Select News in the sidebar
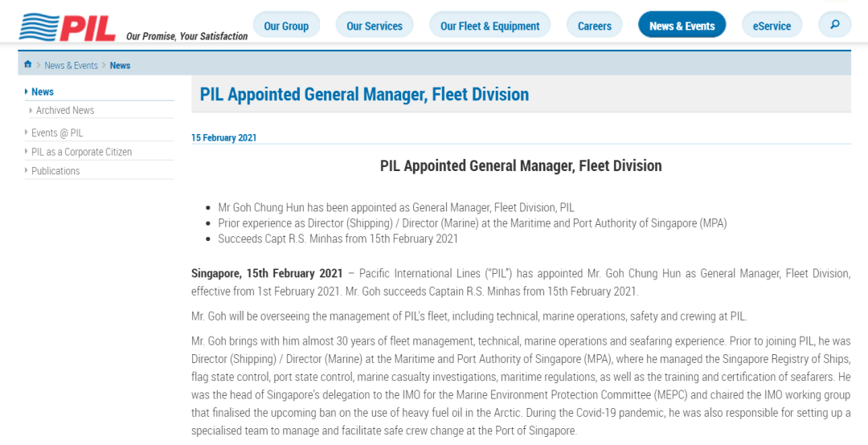868x445 pixels. pyautogui.click(x=43, y=92)
